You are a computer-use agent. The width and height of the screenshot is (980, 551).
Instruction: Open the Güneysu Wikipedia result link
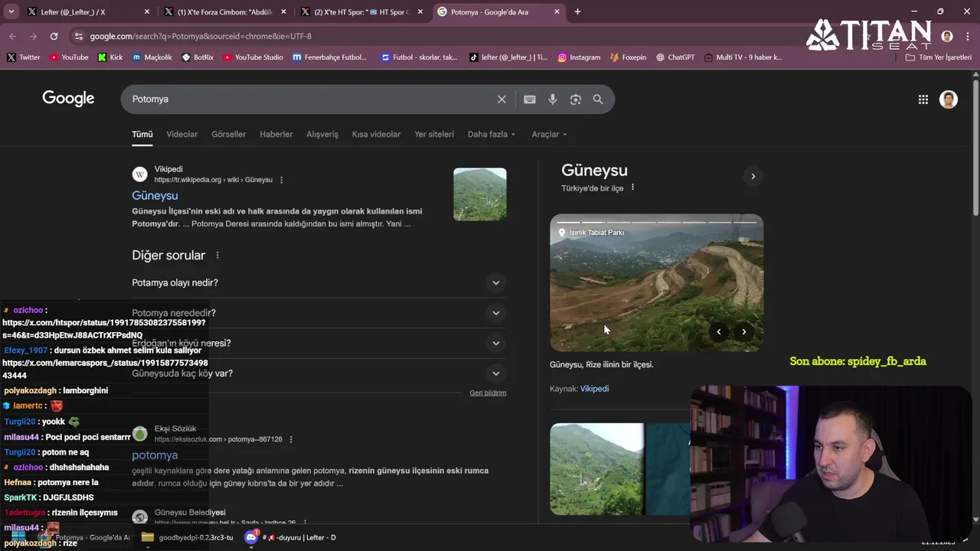pos(155,195)
